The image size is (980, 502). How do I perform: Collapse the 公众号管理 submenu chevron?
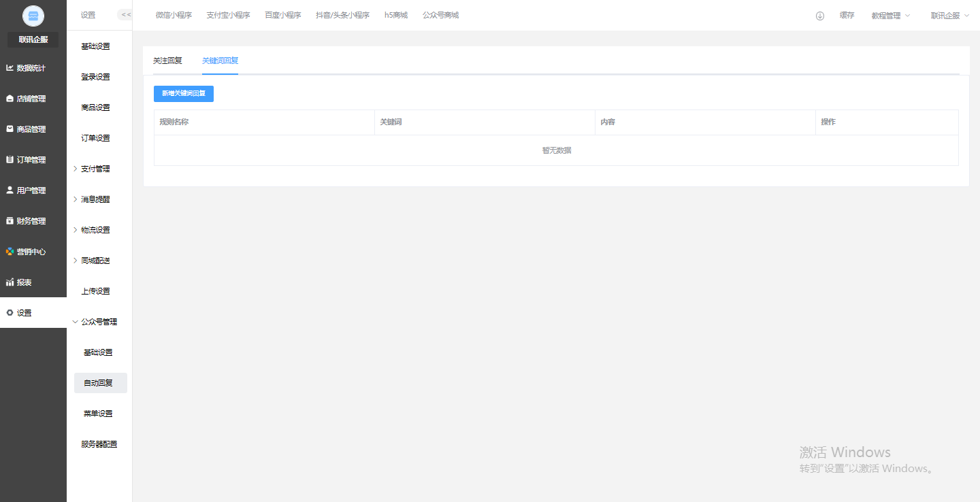75,322
